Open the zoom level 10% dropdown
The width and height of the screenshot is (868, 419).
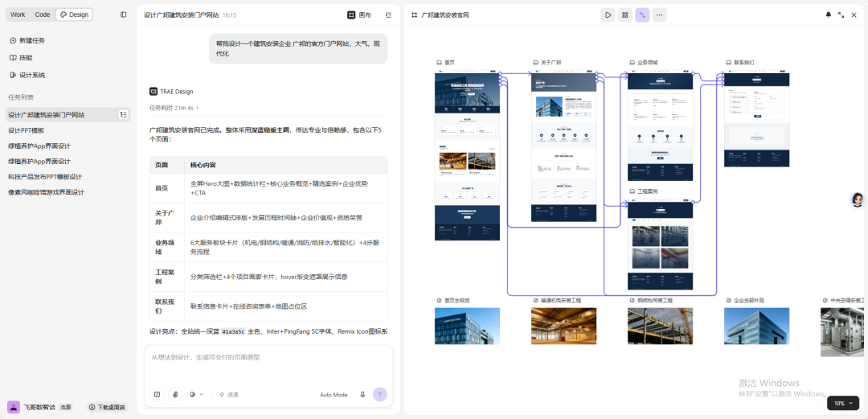[843, 403]
